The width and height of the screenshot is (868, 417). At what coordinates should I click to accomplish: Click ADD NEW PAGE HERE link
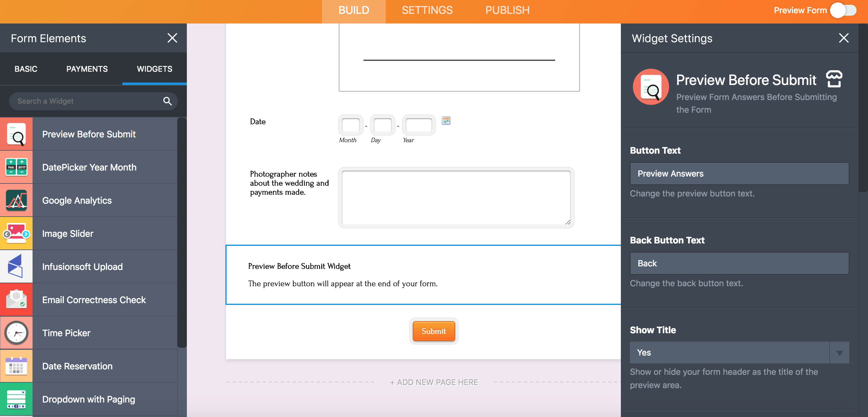pos(434,382)
